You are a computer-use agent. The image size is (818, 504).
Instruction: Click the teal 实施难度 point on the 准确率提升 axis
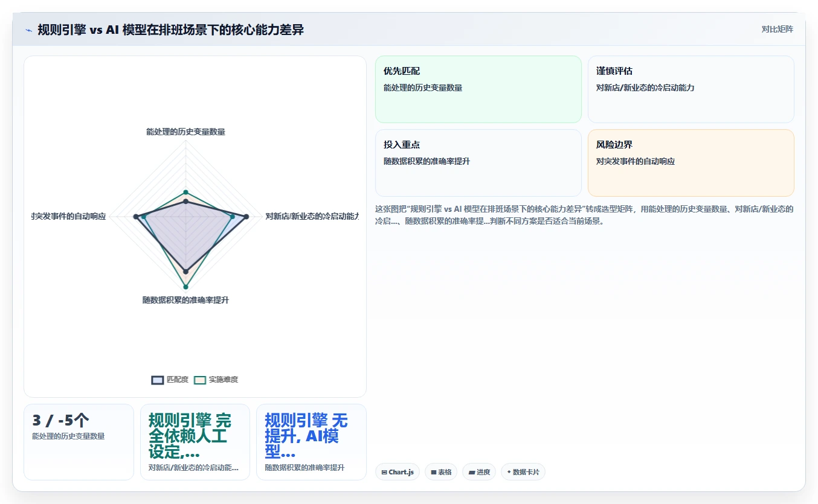[x=185, y=287]
